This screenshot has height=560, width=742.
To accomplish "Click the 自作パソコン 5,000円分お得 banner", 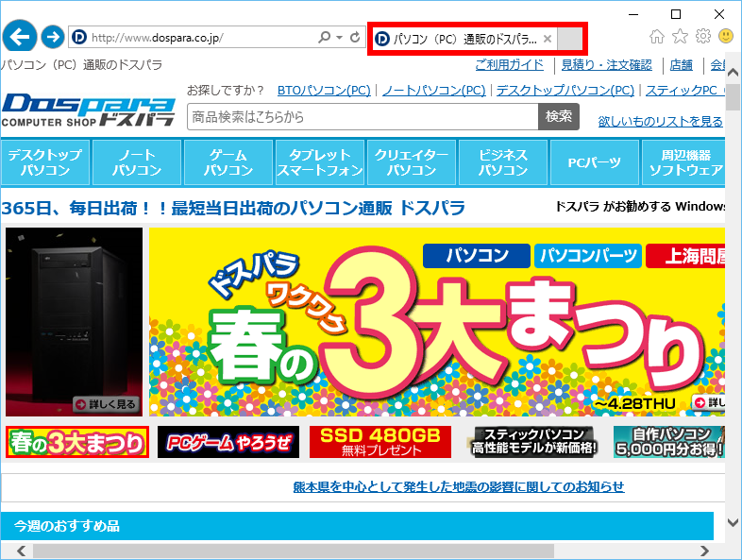I will click(x=669, y=442).
